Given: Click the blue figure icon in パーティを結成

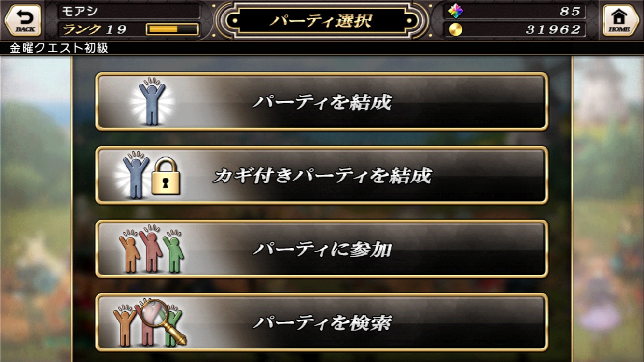Looking at the screenshot, I should (x=152, y=102).
